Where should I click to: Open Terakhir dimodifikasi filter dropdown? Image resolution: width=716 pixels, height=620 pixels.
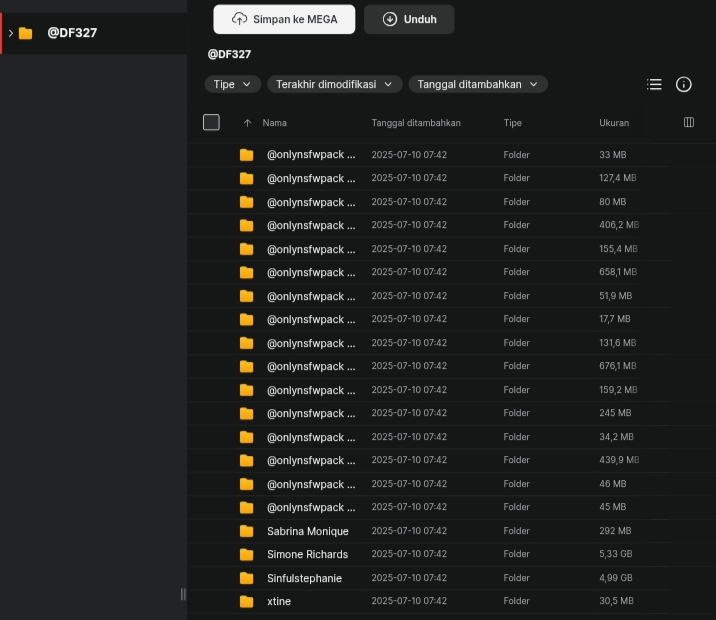click(x=334, y=85)
